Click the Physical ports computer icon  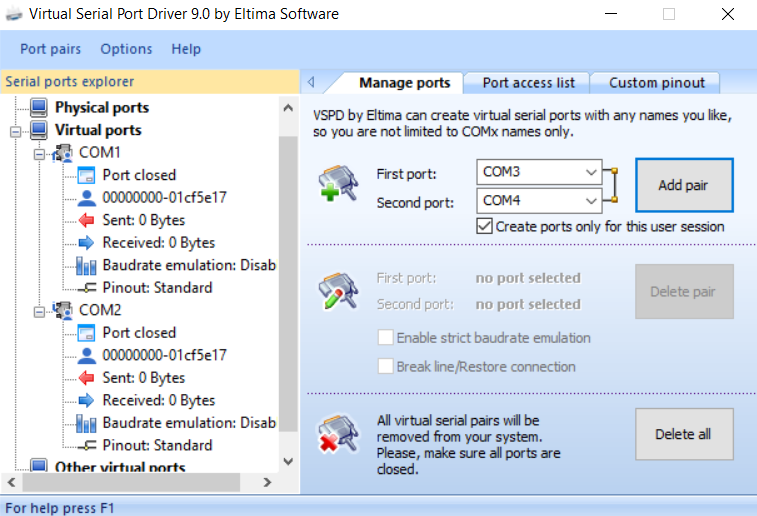click(x=39, y=107)
